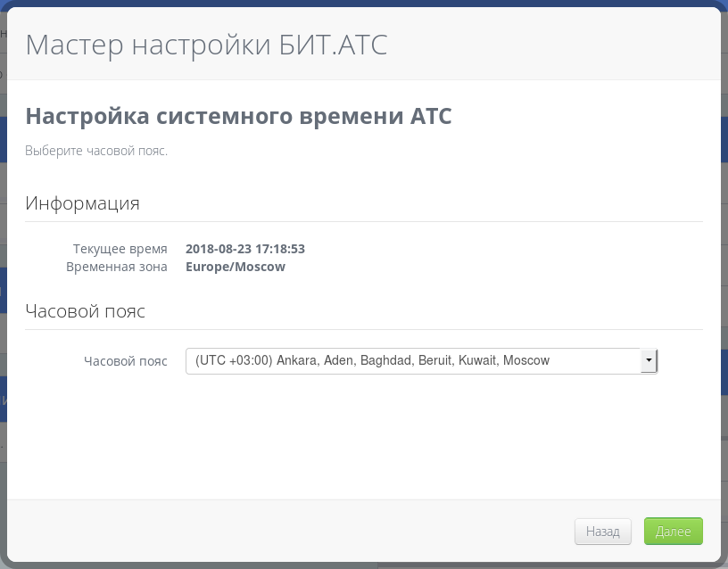
Task: Click the 'Часовой пояс' section heading
Action: click(x=85, y=311)
